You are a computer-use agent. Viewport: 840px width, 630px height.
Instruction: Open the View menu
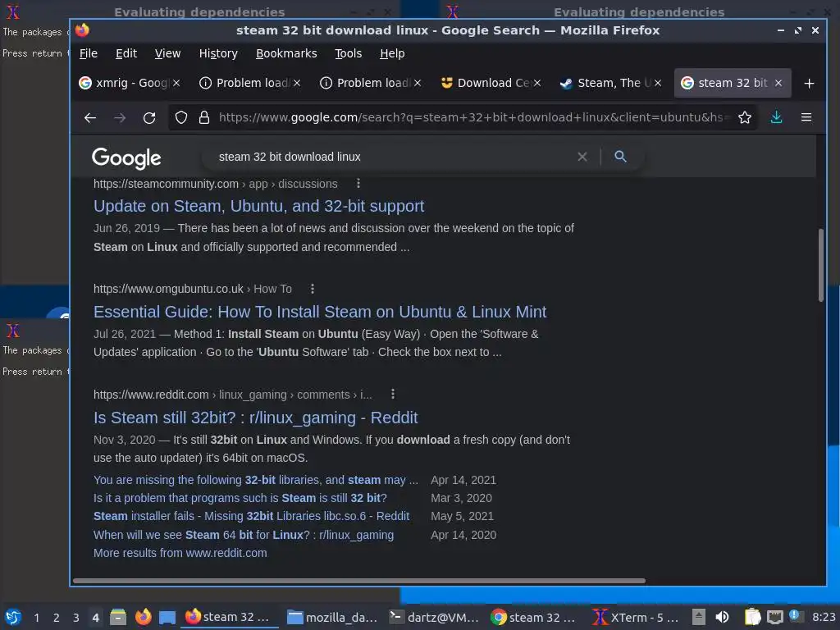(x=167, y=53)
